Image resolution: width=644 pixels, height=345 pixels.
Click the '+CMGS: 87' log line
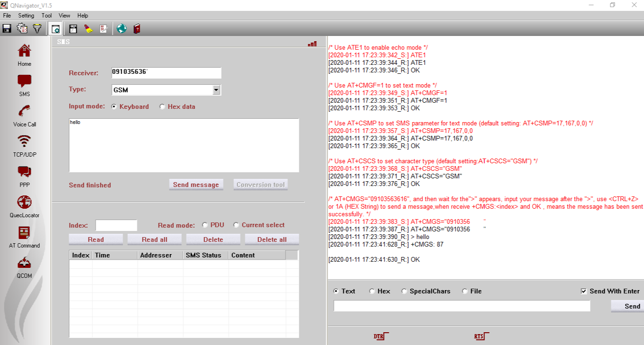pyautogui.click(x=386, y=245)
